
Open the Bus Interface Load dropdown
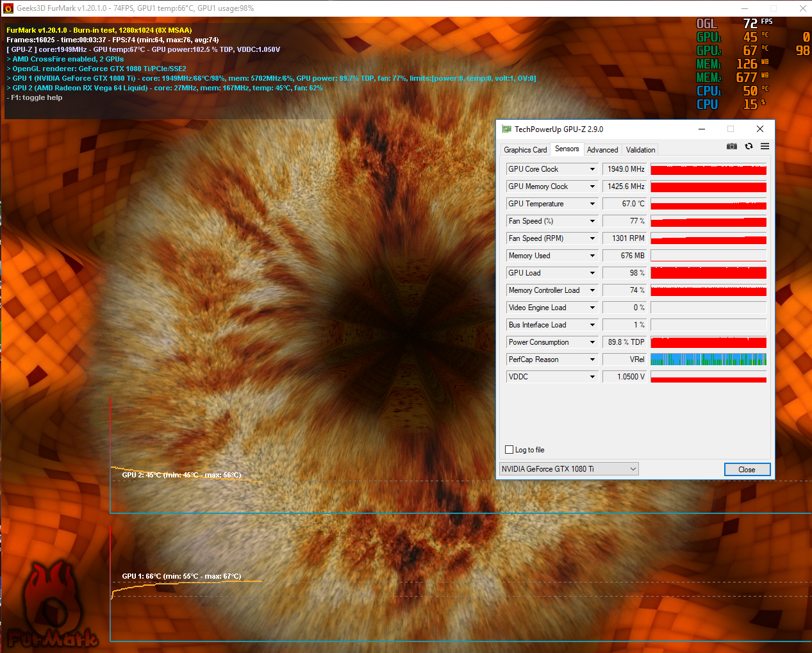[592, 325]
